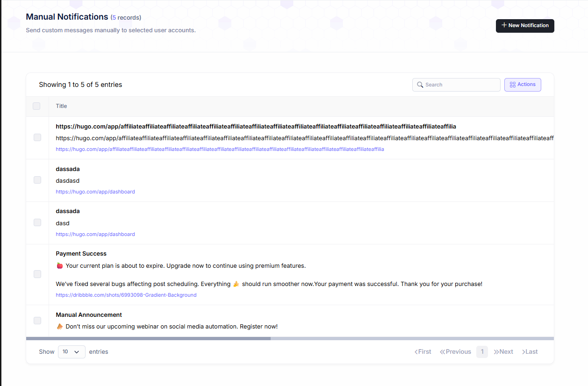Expand the Actions dropdown menu
Viewport: 588px width, 386px height.
point(523,85)
